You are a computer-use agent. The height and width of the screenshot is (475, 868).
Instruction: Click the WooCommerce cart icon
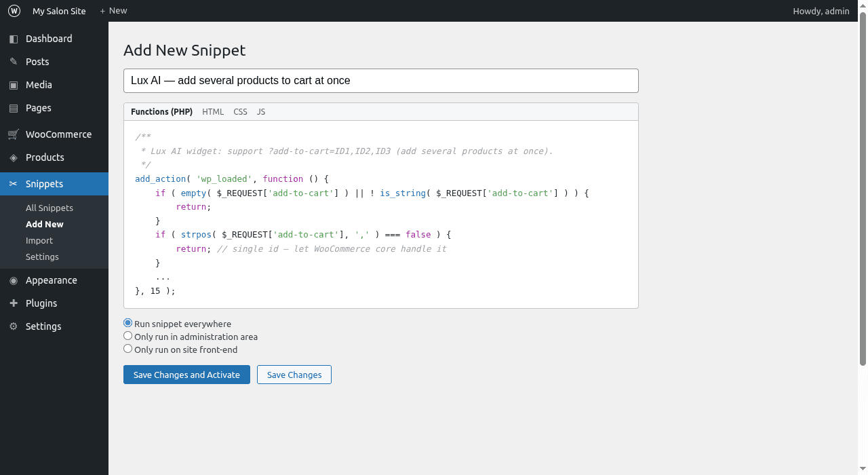pos(14,134)
